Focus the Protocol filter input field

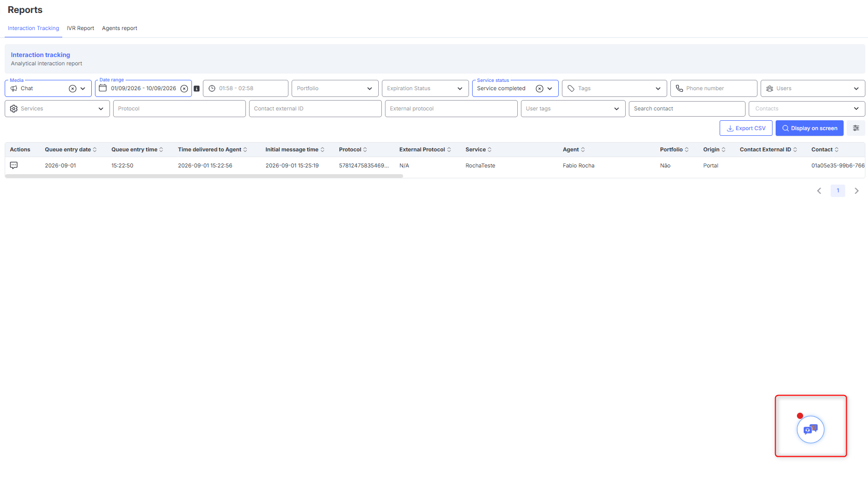point(179,109)
